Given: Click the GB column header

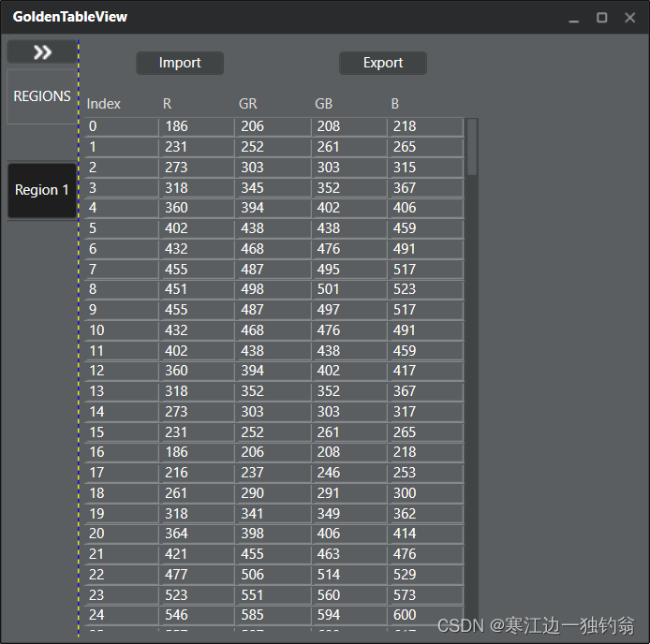Looking at the screenshot, I should pyautogui.click(x=324, y=104).
